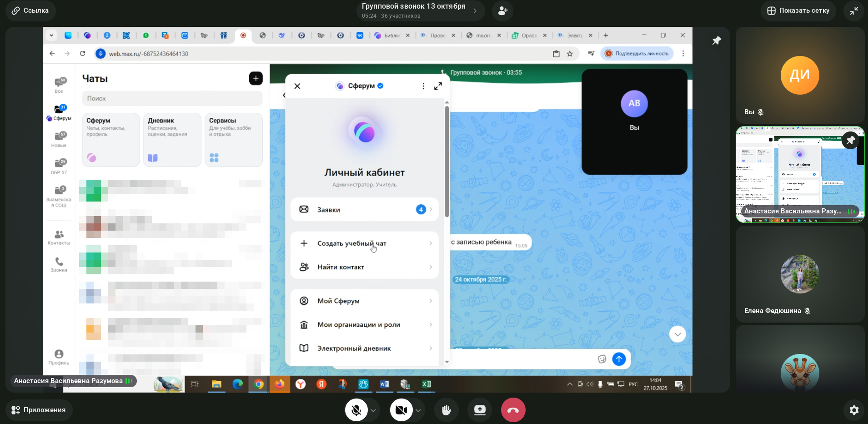Exit fullscreen call view
This screenshot has width=868, height=424.
click(x=854, y=11)
